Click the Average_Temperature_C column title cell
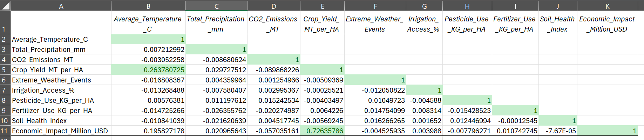 [x=148, y=22]
